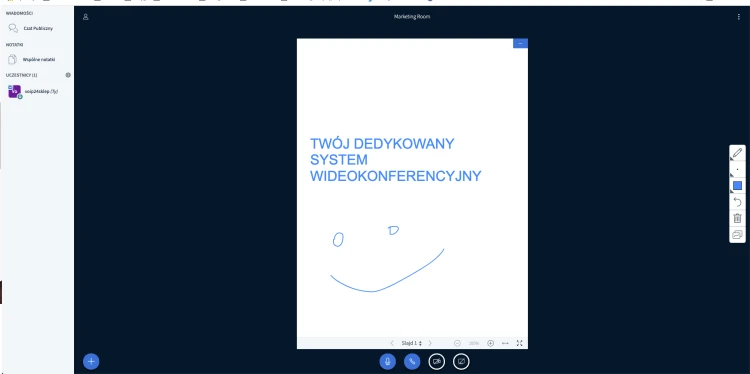Fit the slide to width
The width and height of the screenshot is (750, 374).
click(x=505, y=343)
